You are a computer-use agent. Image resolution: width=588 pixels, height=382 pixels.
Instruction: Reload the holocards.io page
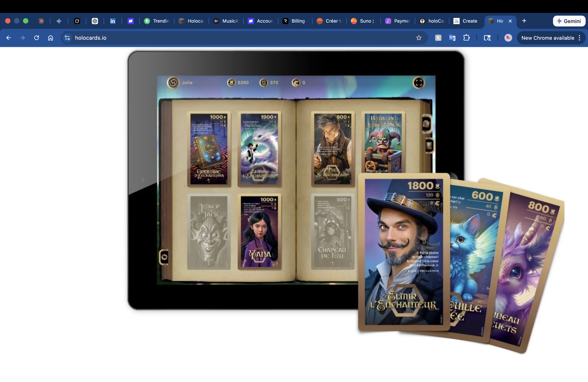(x=36, y=38)
